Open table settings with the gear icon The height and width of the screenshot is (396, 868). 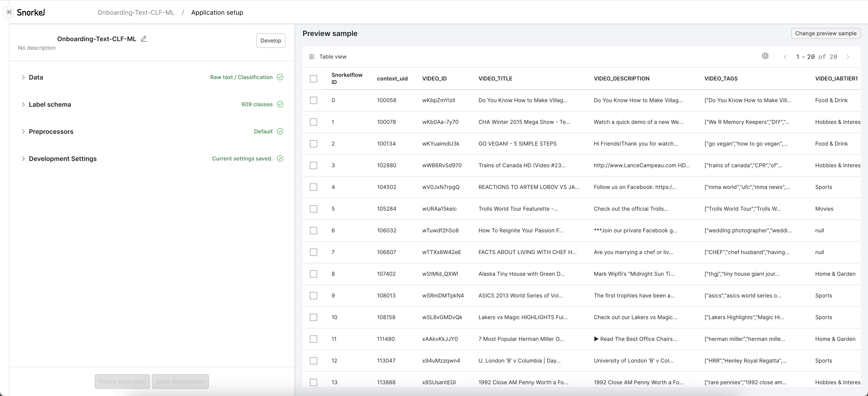[x=765, y=56]
